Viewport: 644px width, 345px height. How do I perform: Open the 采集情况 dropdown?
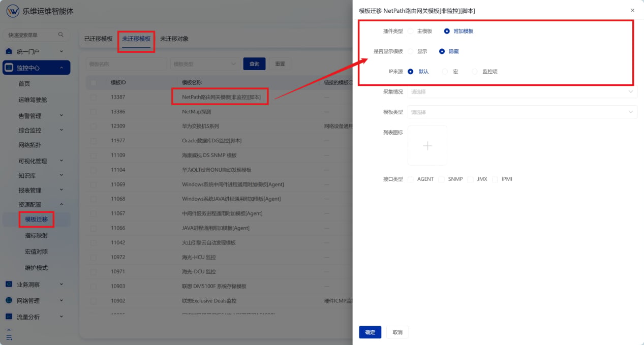coord(522,91)
